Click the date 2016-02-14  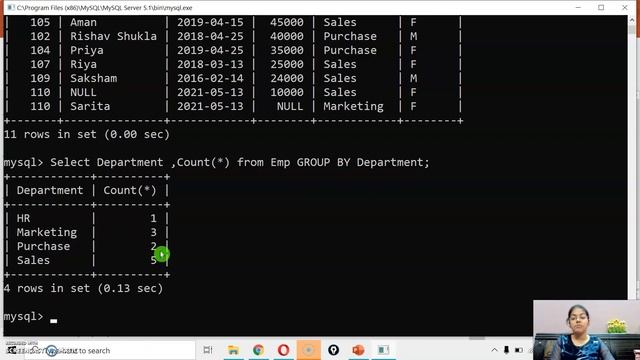210,78
